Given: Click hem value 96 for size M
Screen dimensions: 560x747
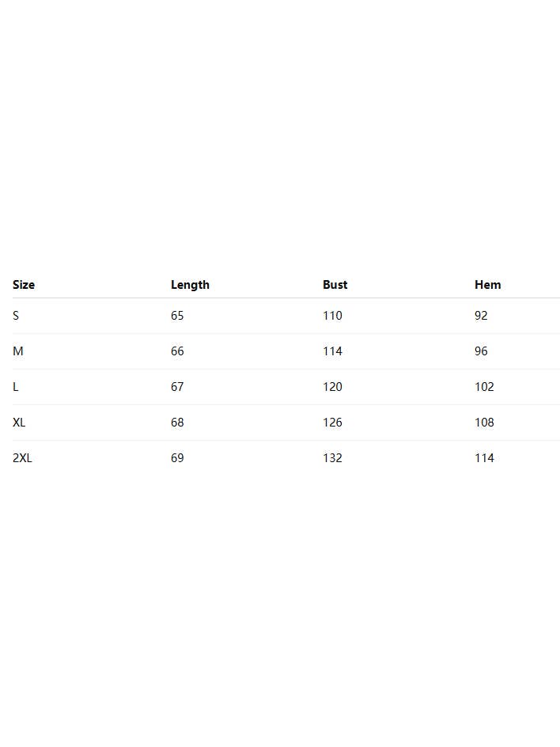Looking at the screenshot, I should point(481,351).
